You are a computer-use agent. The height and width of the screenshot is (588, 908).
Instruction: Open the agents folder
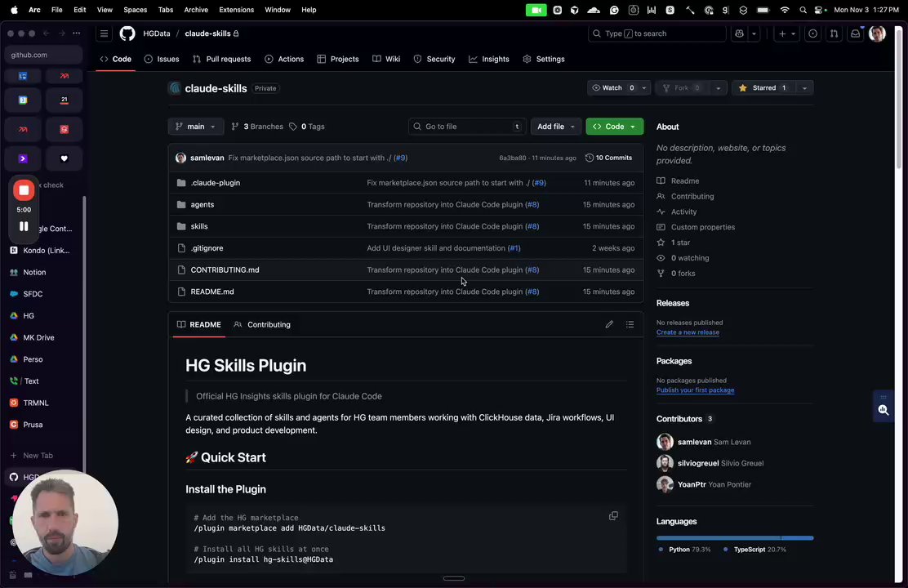[x=203, y=204]
